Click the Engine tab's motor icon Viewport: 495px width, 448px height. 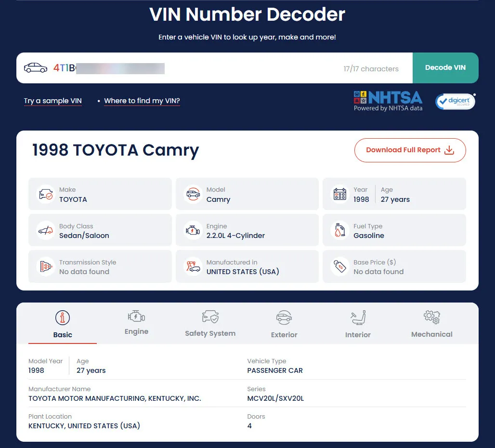click(136, 317)
